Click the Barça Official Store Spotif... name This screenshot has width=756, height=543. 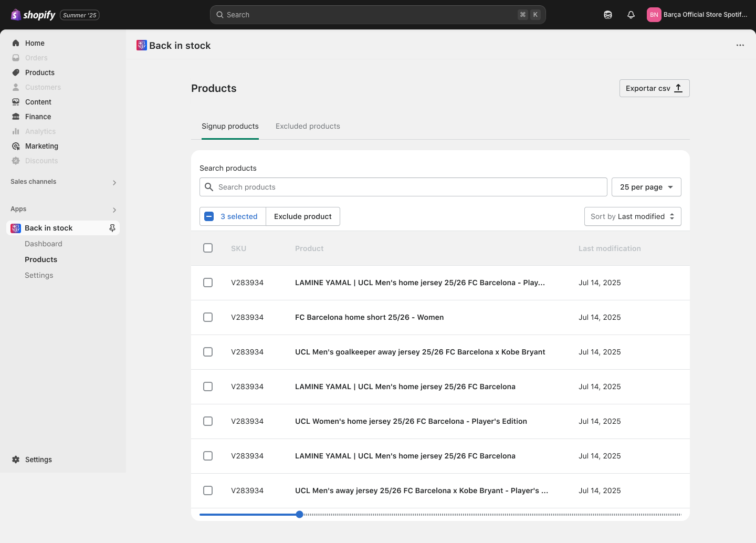[706, 15]
